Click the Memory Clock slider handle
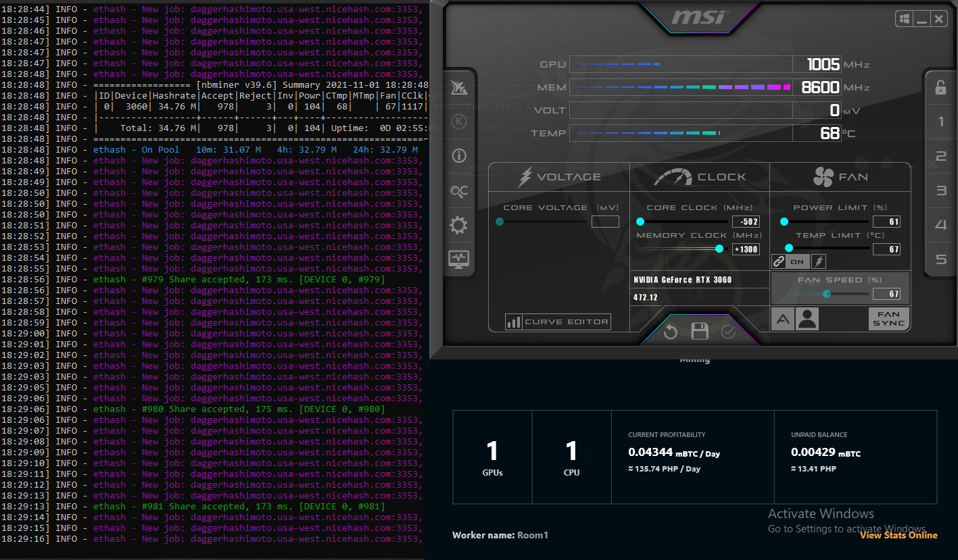 pyautogui.click(x=719, y=249)
